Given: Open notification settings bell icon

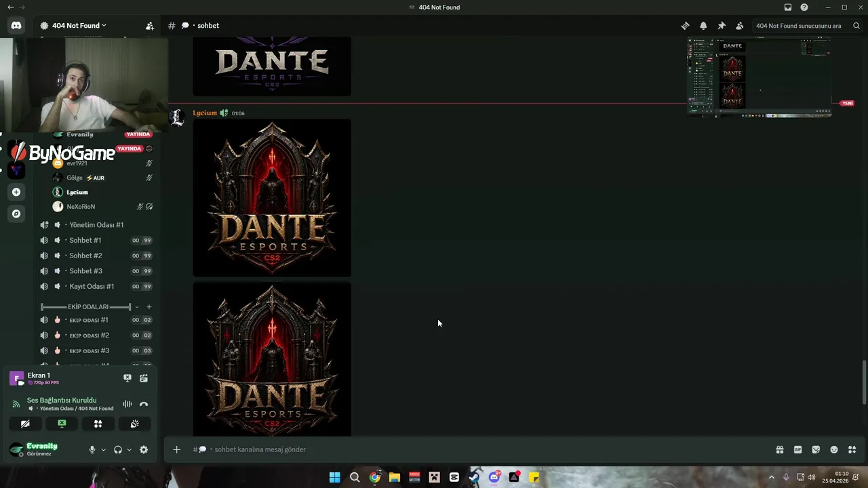Looking at the screenshot, I should (x=703, y=26).
